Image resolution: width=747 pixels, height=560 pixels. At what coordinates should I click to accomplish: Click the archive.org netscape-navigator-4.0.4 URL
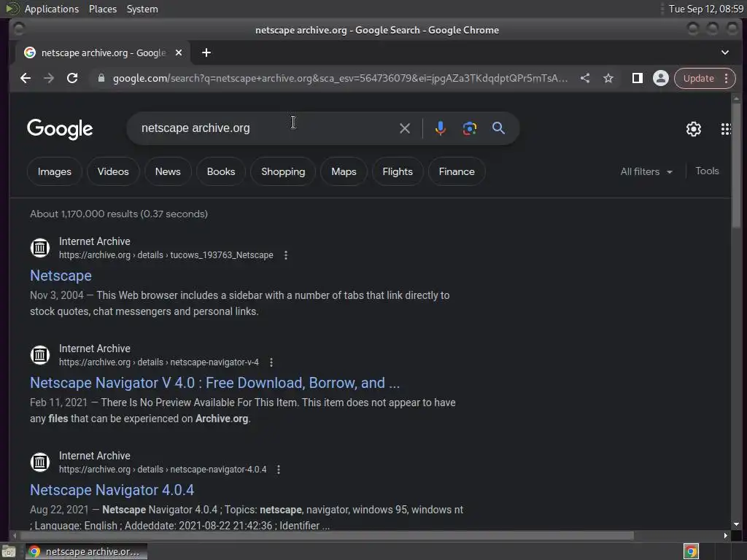163,470
